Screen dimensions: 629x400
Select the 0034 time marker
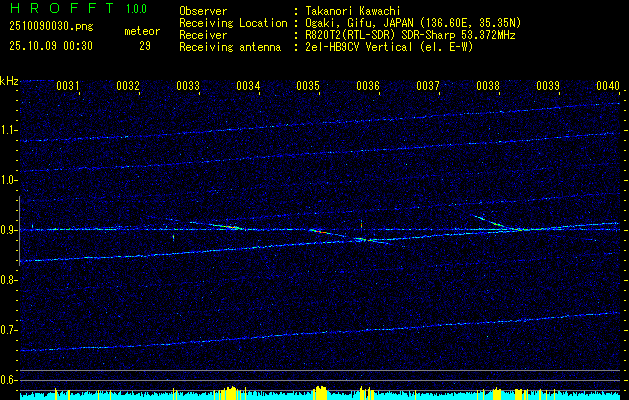(x=248, y=87)
